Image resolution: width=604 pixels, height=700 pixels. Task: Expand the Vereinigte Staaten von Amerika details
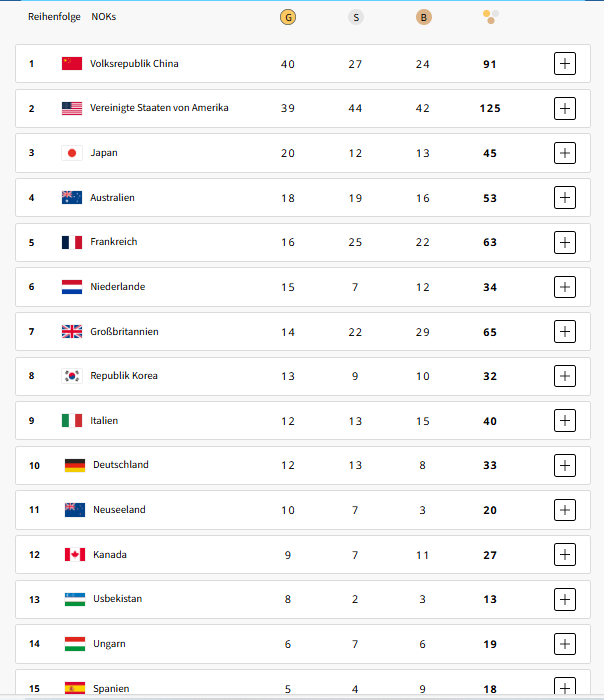tap(565, 108)
